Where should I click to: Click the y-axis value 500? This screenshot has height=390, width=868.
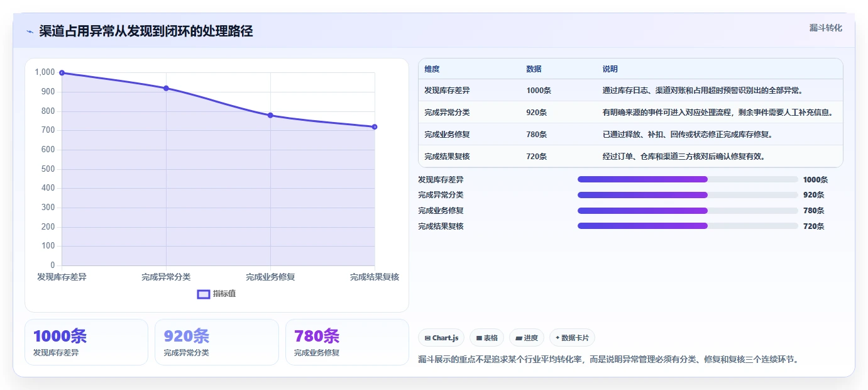(x=48, y=169)
